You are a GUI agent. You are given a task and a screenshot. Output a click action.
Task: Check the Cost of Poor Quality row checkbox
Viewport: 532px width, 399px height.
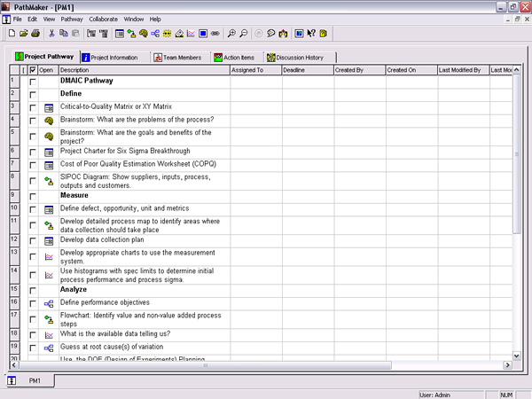click(x=33, y=165)
